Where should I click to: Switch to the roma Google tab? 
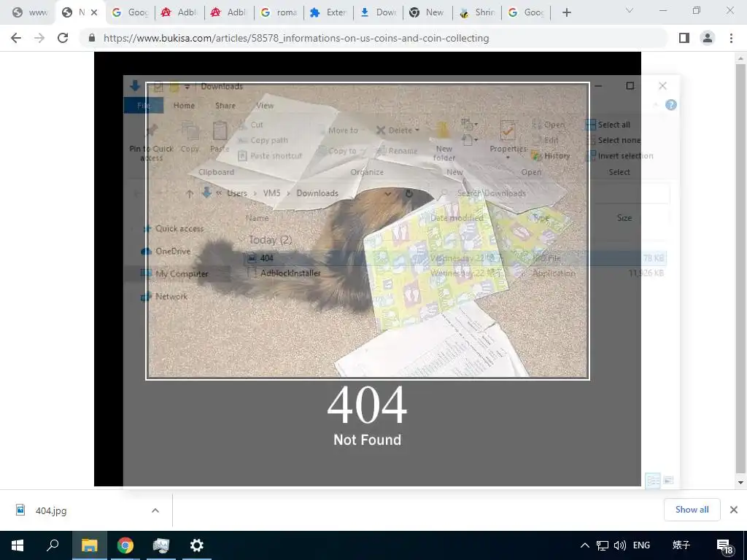tap(279, 12)
